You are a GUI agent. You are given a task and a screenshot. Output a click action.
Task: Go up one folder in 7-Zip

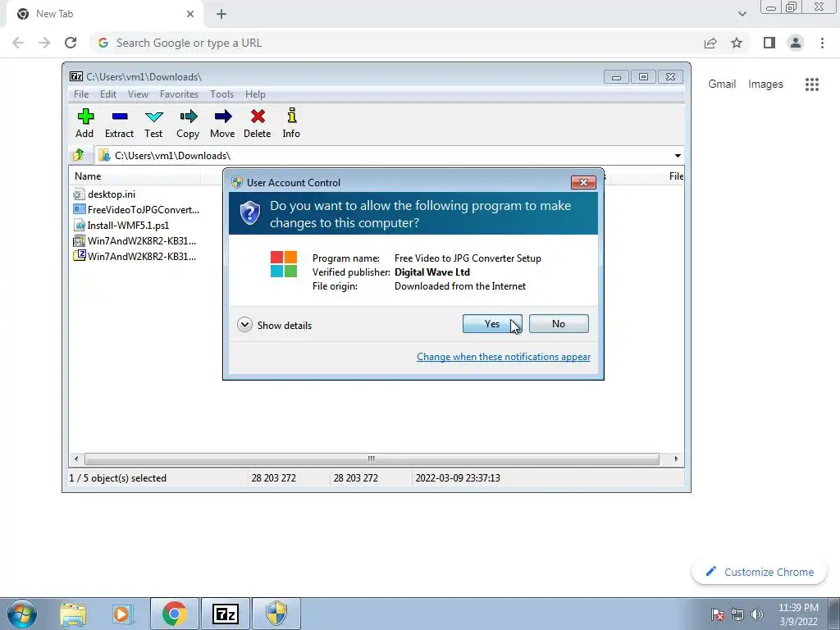[x=79, y=155]
